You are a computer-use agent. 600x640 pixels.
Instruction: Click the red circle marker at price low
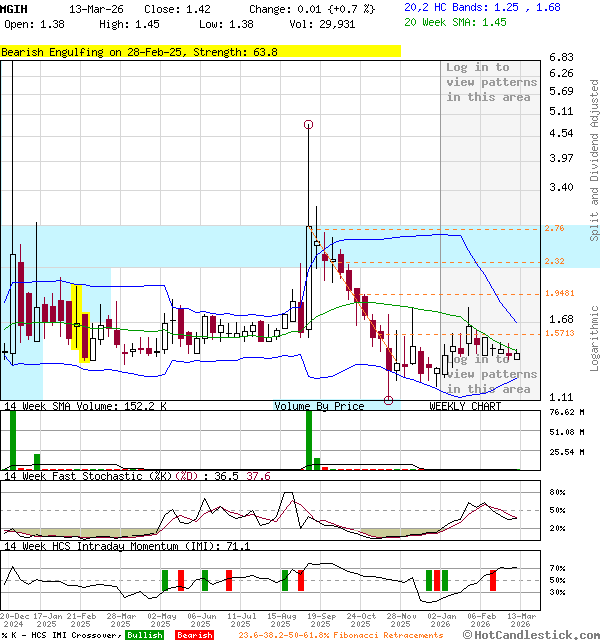(x=388, y=400)
